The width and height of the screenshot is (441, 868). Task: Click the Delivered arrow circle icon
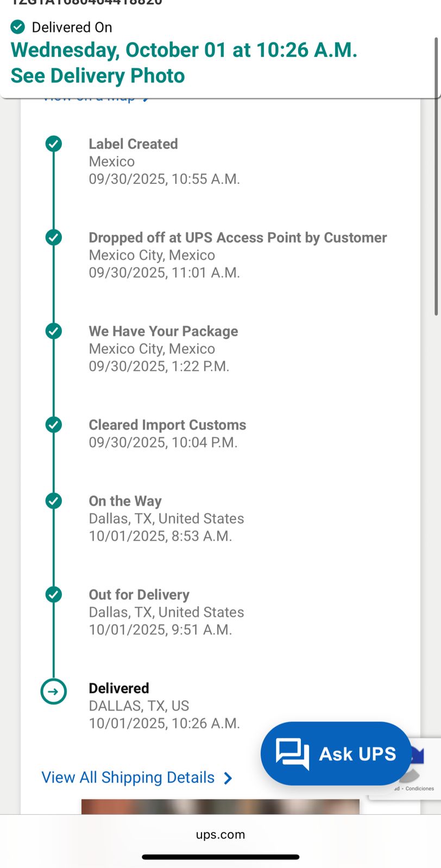pyautogui.click(x=53, y=692)
